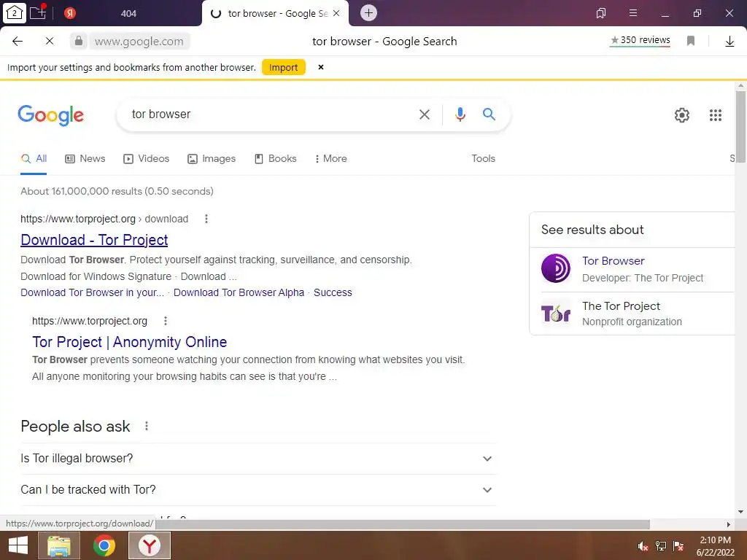Select the All results tab

tap(34, 158)
